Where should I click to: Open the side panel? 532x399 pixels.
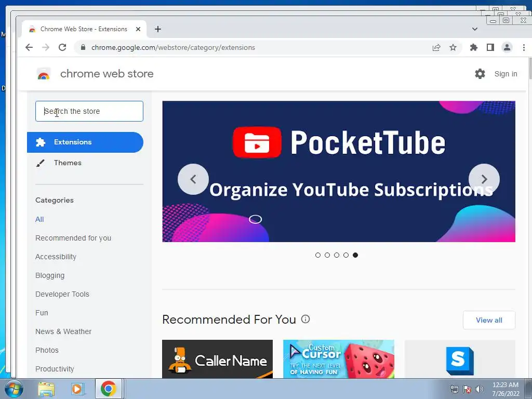[x=490, y=47]
